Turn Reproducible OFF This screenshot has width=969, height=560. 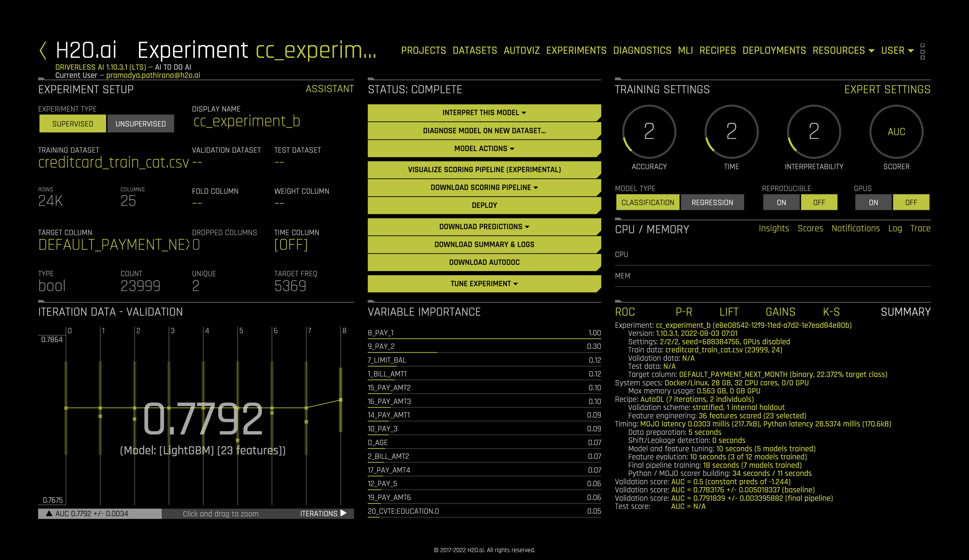[x=819, y=202]
